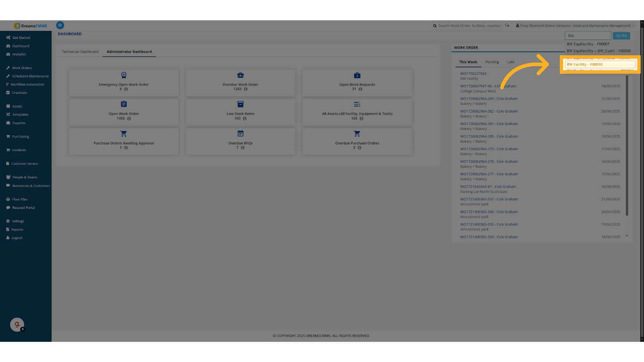Show info for Open Work Order count

click(129, 119)
